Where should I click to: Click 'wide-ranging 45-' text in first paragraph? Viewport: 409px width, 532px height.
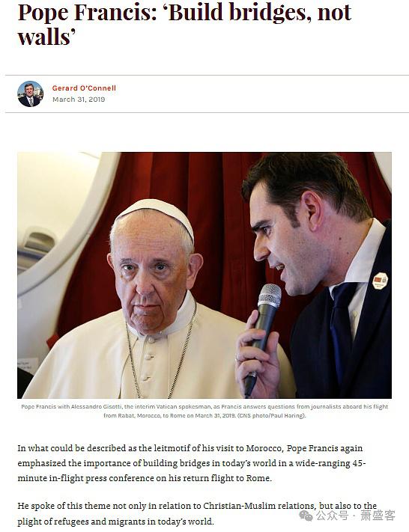[330, 463]
